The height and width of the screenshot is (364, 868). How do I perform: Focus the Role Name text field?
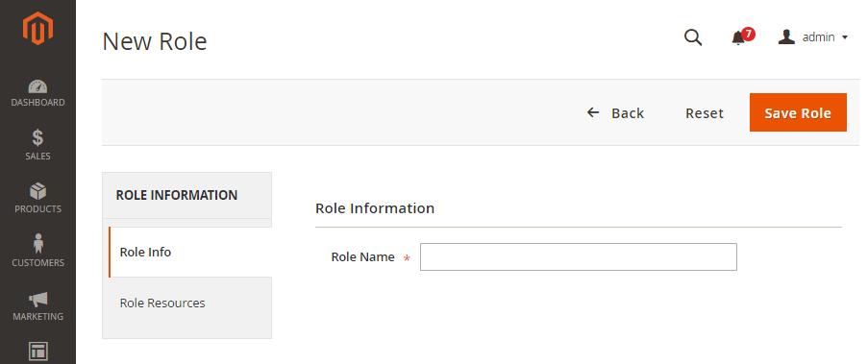[579, 256]
